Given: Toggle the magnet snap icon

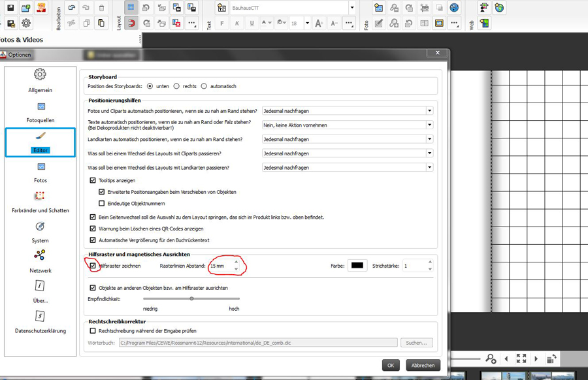Looking at the screenshot, I should (x=131, y=23).
